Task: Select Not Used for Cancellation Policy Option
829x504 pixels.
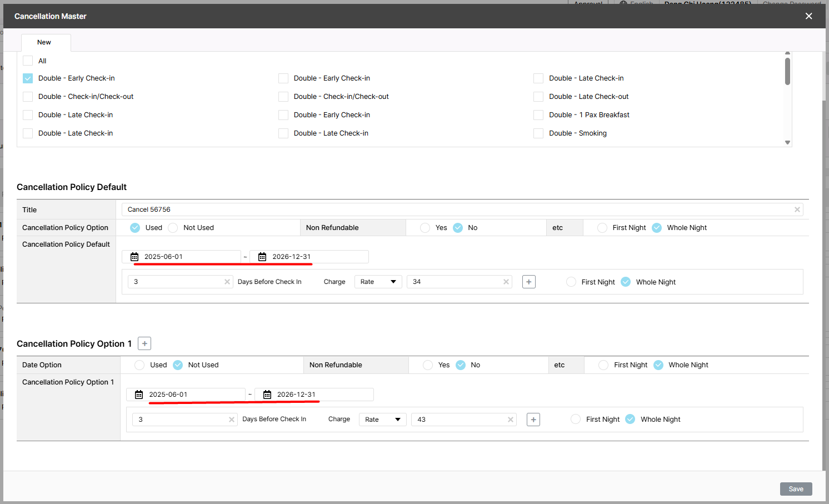Action: (x=173, y=228)
